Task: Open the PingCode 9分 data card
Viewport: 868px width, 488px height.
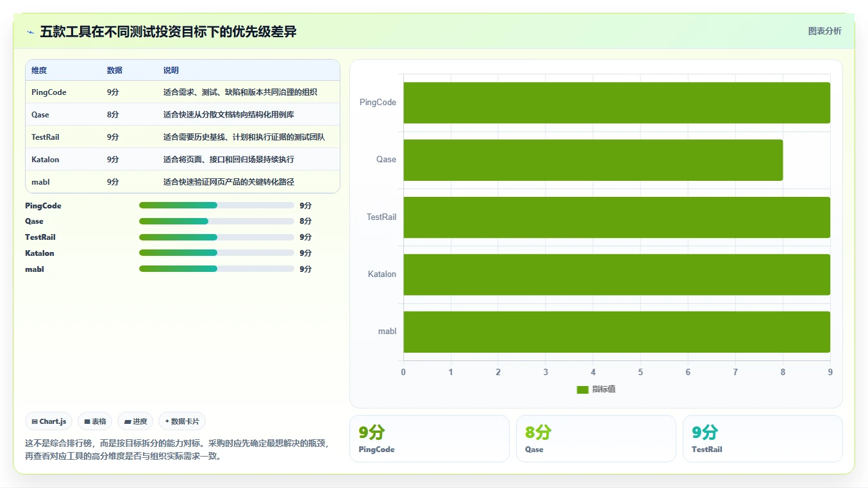Action: click(x=430, y=439)
